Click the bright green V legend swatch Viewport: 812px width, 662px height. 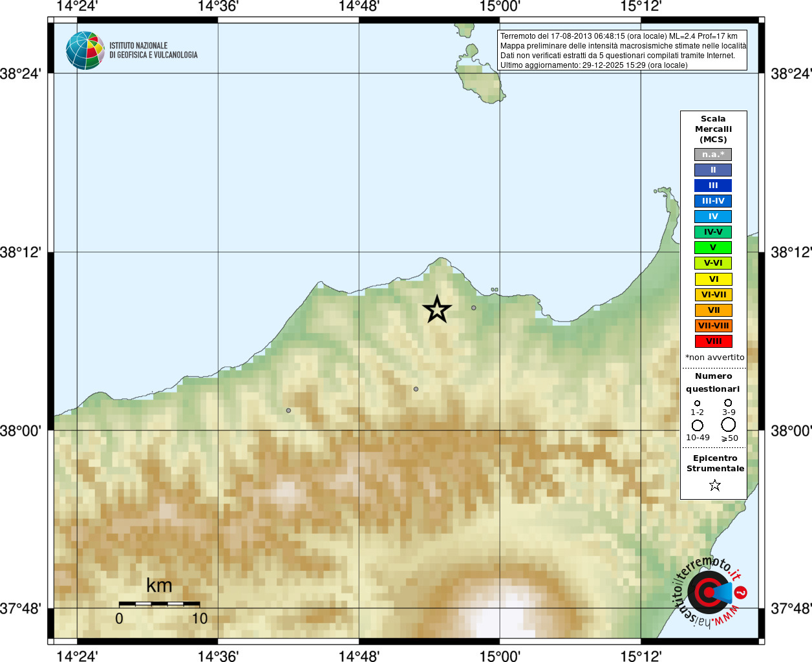click(x=713, y=248)
